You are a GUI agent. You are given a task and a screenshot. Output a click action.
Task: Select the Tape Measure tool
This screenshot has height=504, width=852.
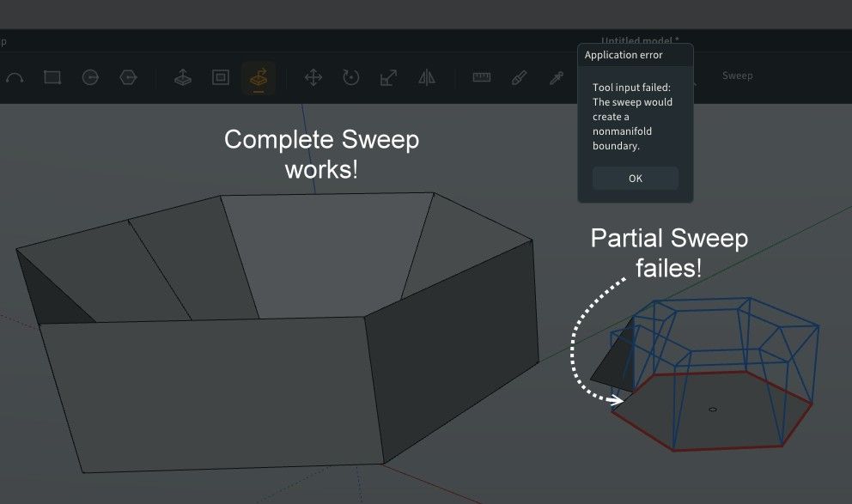482,77
